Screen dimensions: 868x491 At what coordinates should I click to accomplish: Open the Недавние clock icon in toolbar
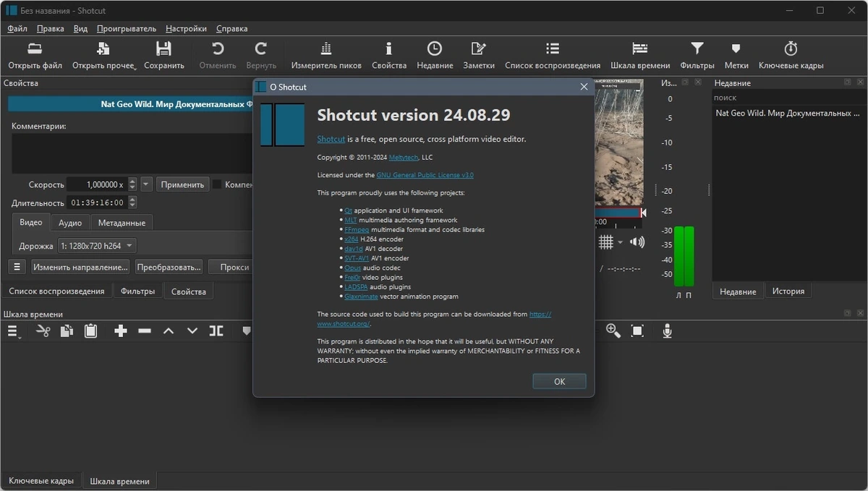click(435, 49)
